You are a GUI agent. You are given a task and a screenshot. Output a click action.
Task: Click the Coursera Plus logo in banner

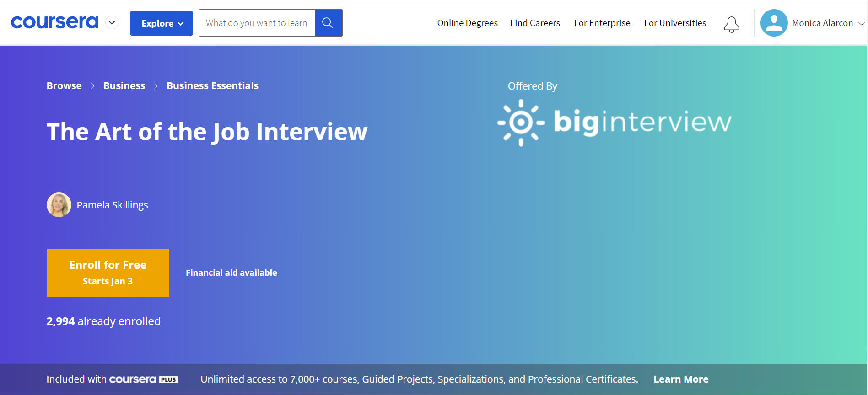(144, 379)
